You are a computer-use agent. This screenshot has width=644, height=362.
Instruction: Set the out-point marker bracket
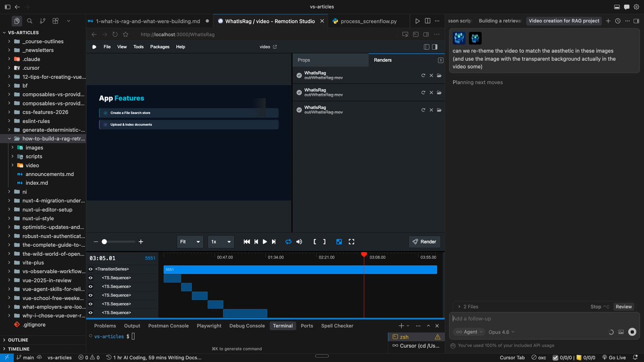[x=324, y=242]
